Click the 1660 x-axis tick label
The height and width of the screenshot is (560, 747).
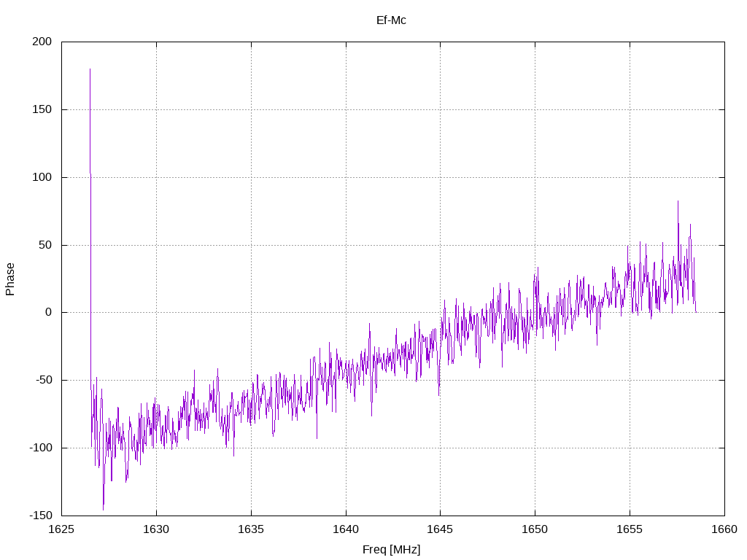[724, 529]
